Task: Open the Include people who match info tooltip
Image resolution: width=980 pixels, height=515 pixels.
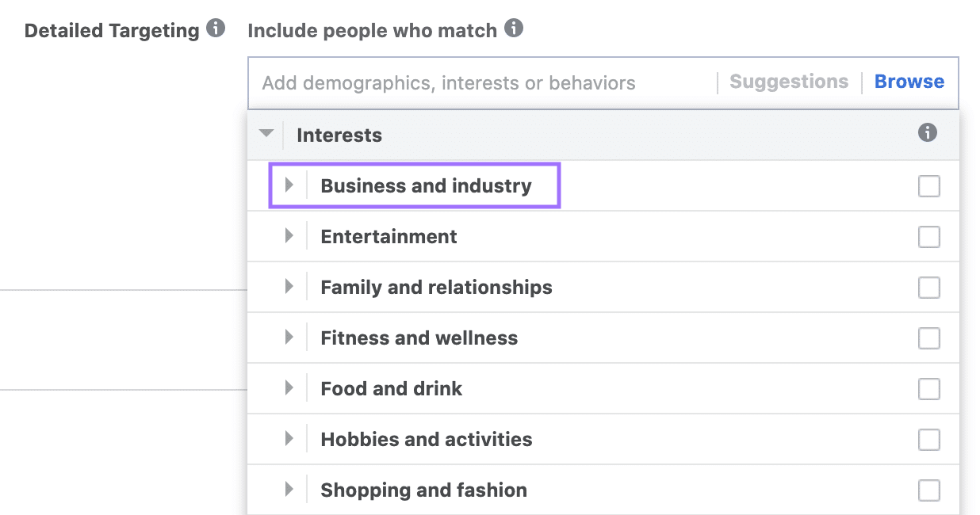Action: 513,27
